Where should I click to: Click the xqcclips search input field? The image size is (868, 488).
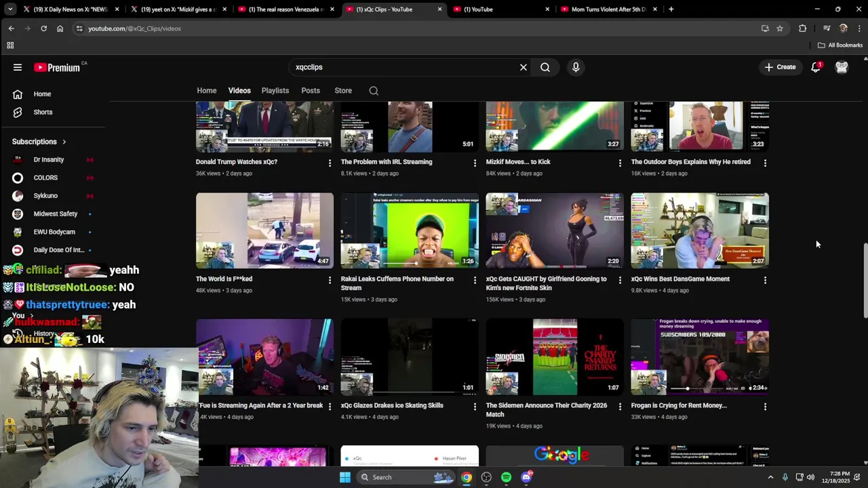click(403, 67)
